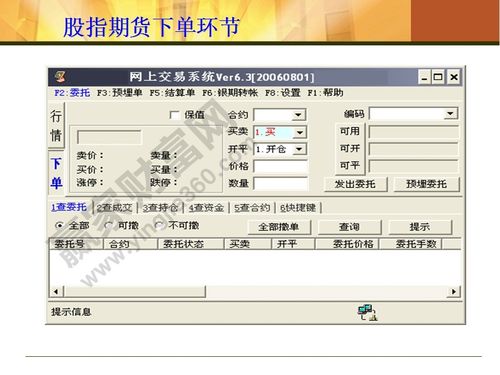
Task: Select the 不可撤 radio button
Action: coord(159,226)
